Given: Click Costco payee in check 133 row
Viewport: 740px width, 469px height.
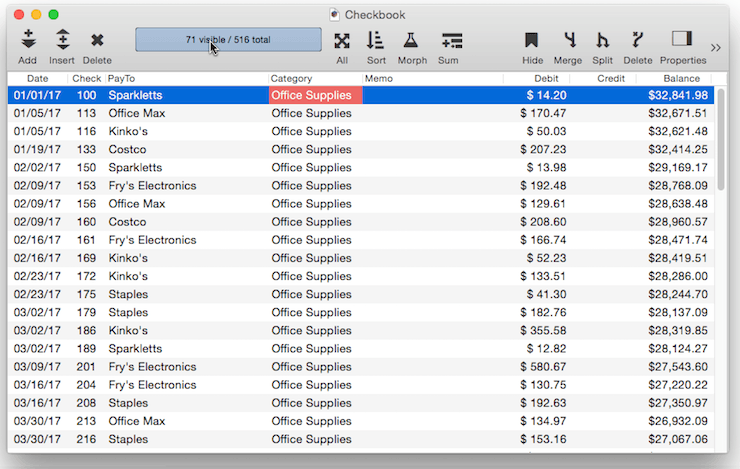Looking at the screenshot, I should pos(127,150).
